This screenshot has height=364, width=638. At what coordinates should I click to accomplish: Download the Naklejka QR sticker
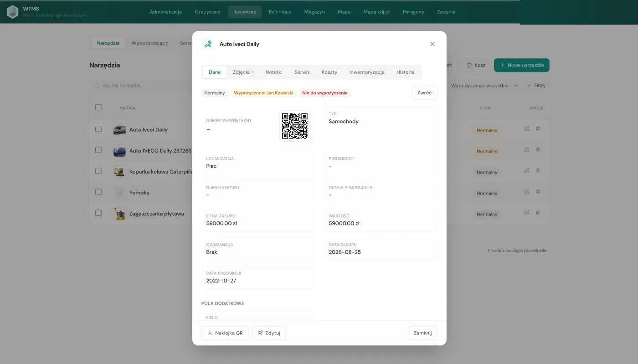point(225,333)
